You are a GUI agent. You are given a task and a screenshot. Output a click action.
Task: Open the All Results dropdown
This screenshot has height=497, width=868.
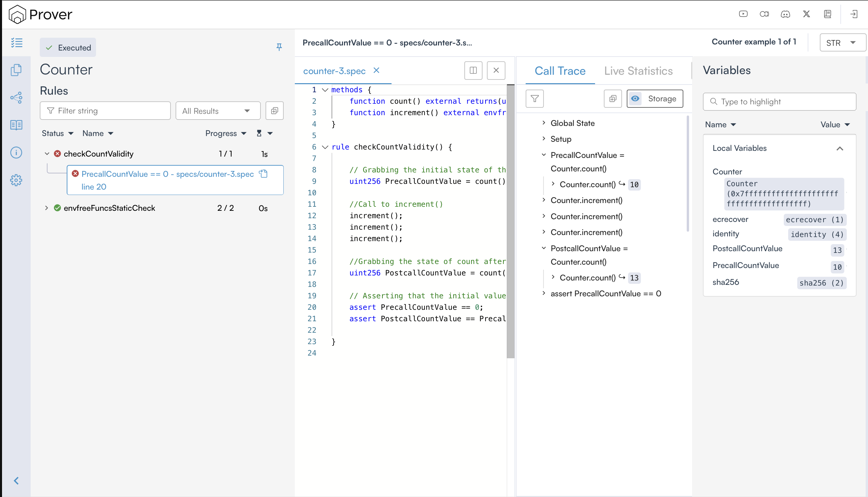tap(218, 111)
